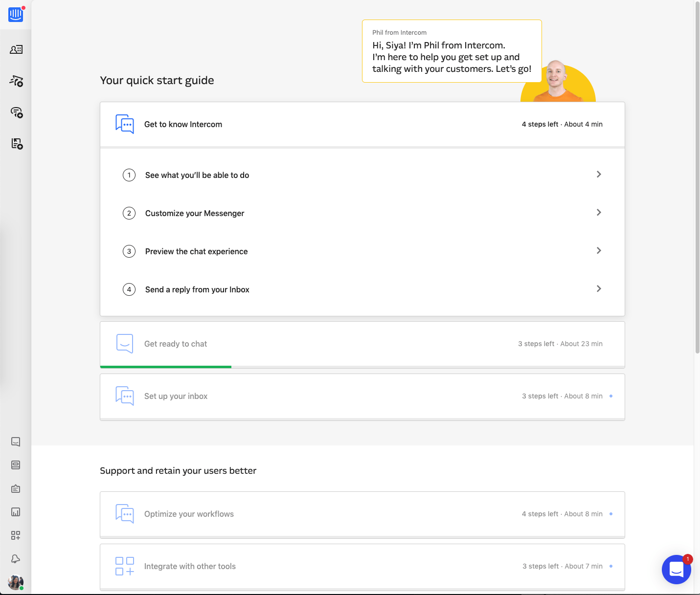
Task: Open 'Integrate with other tools' guide
Action: click(x=362, y=566)
